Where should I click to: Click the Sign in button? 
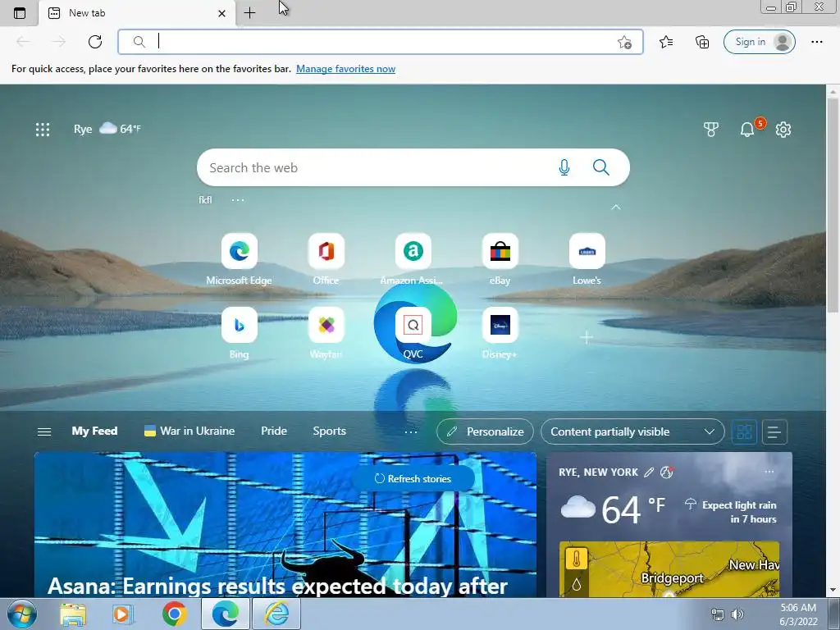coord(759,42)
